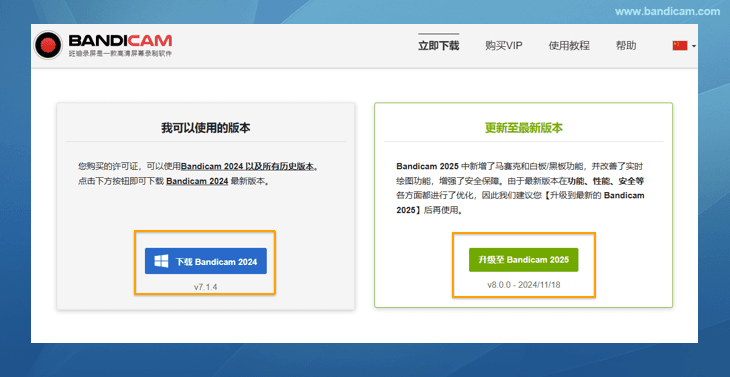Open the Bandicam 2024 以及所有历史版本 link
Screen dimensions: 730x377
pyautogui.click(x=247, y=166)
